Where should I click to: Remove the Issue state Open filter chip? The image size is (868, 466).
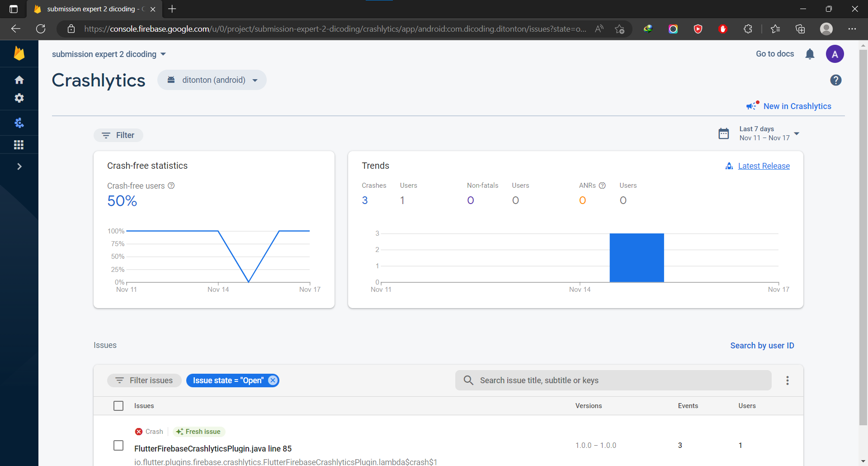pos(272,380)
